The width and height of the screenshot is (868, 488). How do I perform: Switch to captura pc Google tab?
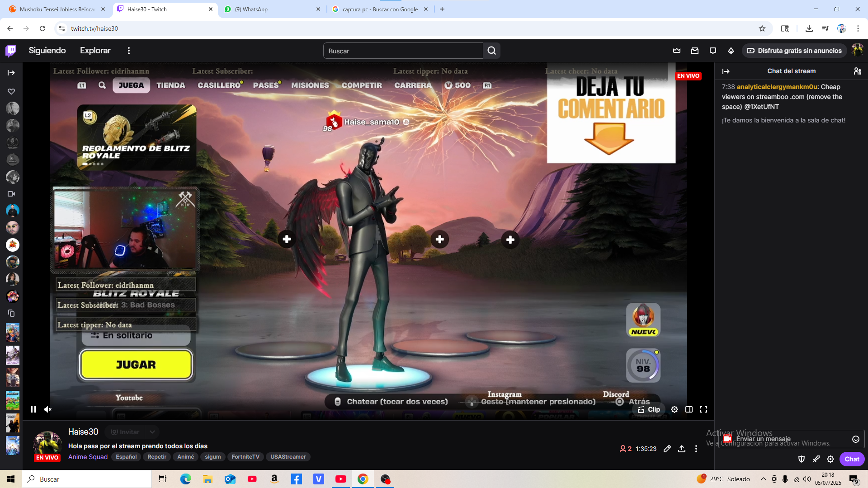point(380,9)
